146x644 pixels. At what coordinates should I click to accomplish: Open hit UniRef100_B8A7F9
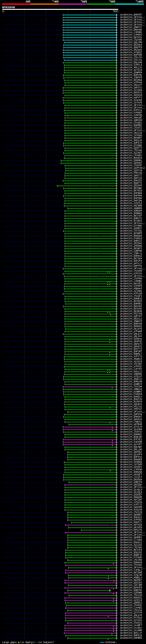(131, 47)
